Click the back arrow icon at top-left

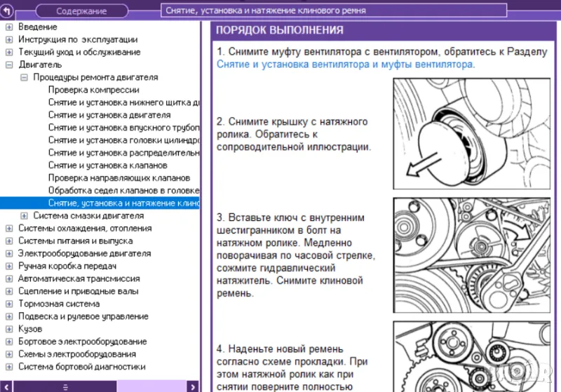coord(8,11)
